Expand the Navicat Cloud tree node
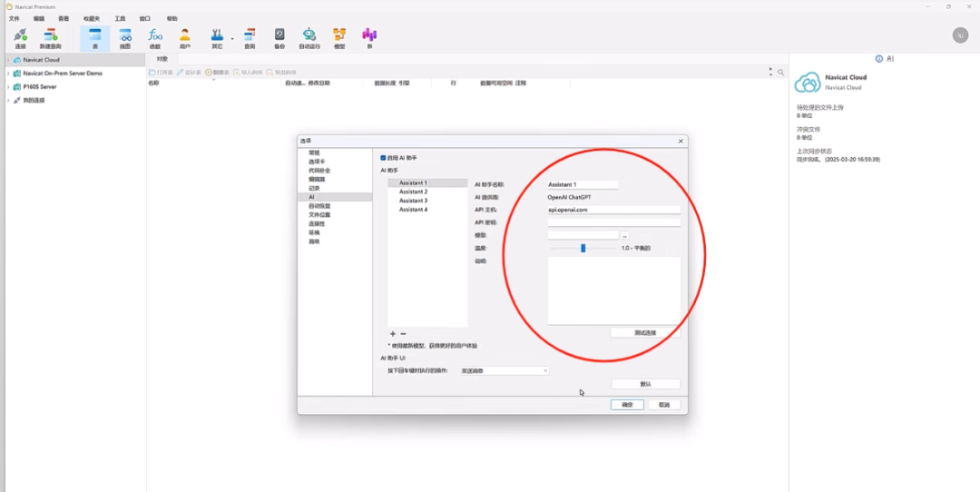 pyautogui.click(x=7, y=60)
